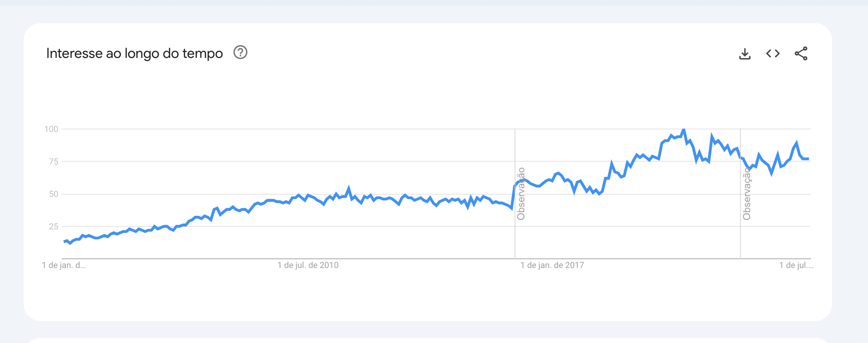Click the date label 1 de jan. de 2017
Viewport: 868px width, 343px height.
coord(552,265)
